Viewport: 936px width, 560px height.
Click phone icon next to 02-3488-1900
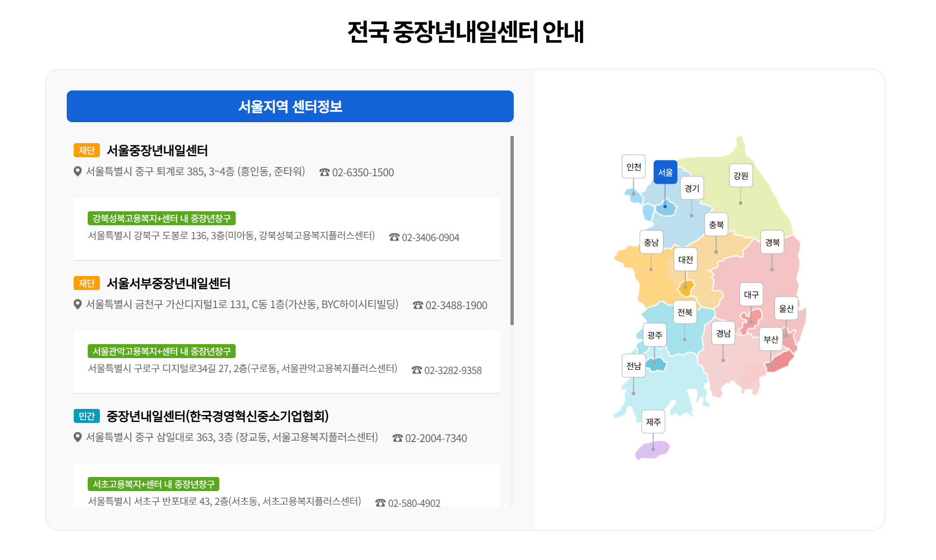(418, 305)
